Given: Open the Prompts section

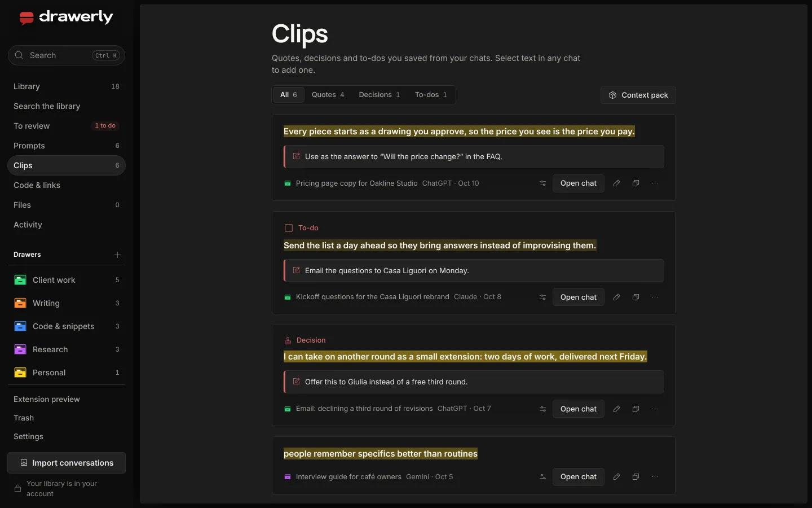Looking at the screenshot, I should 67,146.
